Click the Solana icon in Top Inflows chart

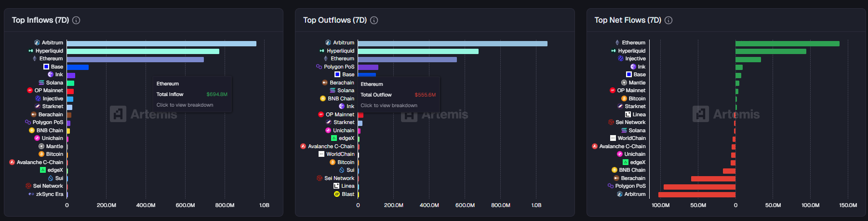(41, 83)
